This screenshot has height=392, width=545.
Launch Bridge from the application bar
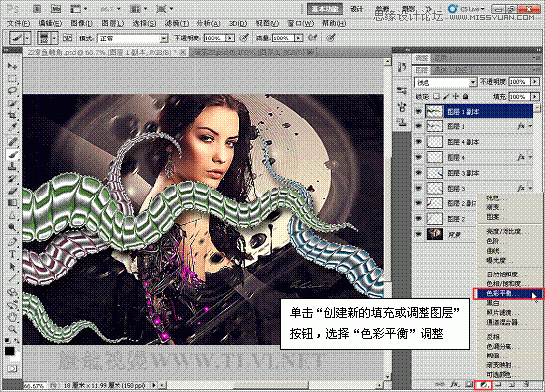pos(37,9)
